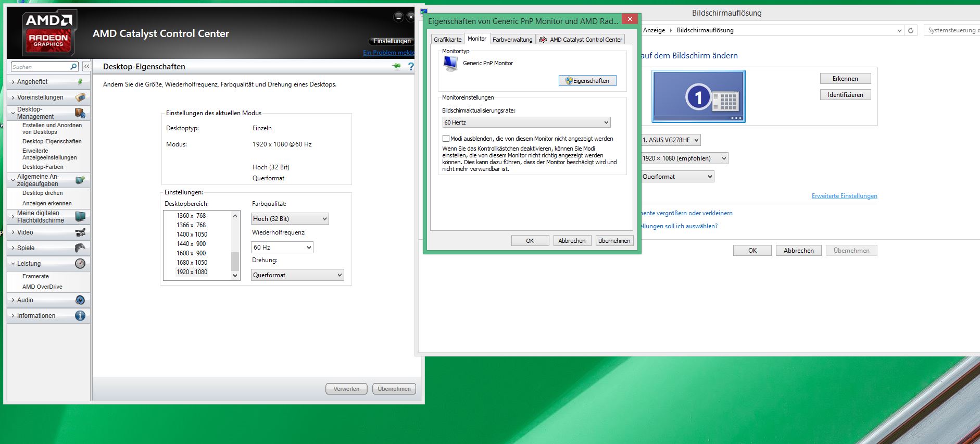
Task: Switch to the Farbverwaltung tab
Action: click(512, 40)
